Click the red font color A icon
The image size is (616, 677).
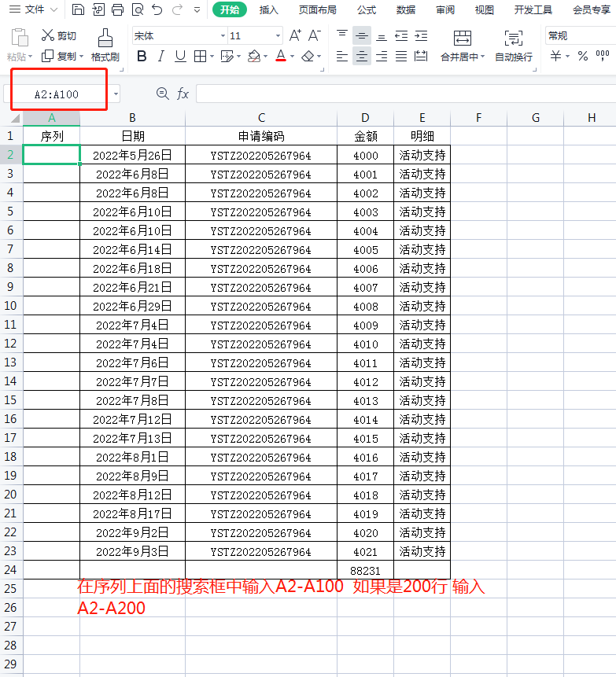point(281,56)
